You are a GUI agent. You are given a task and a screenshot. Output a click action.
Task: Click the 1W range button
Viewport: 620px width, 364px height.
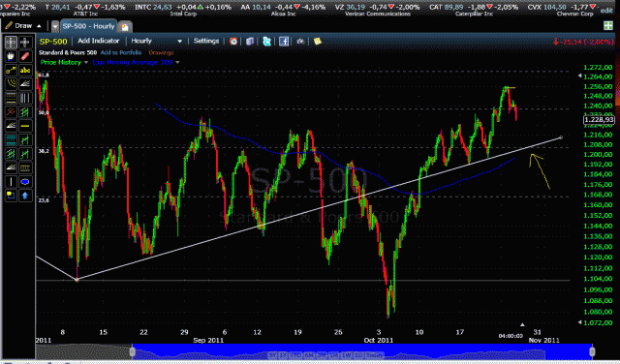(x=347, y=355)
